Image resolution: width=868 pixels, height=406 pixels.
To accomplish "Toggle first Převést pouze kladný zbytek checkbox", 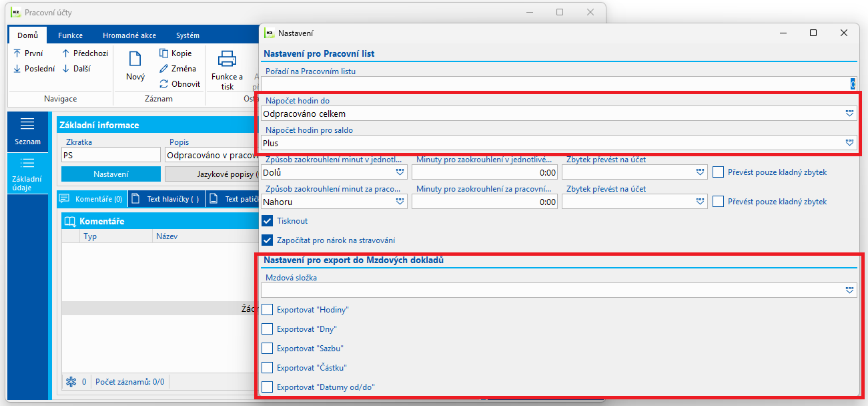I will [718, 172].
